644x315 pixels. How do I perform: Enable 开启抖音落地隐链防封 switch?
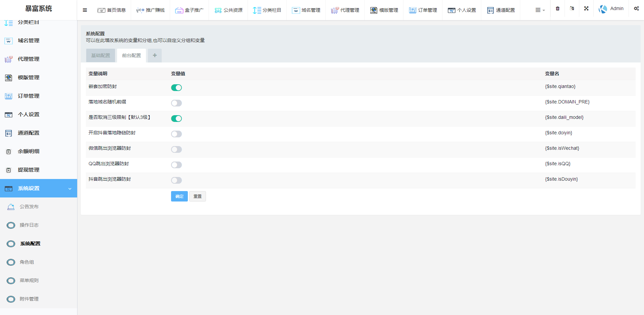click(x=176, y=134)
